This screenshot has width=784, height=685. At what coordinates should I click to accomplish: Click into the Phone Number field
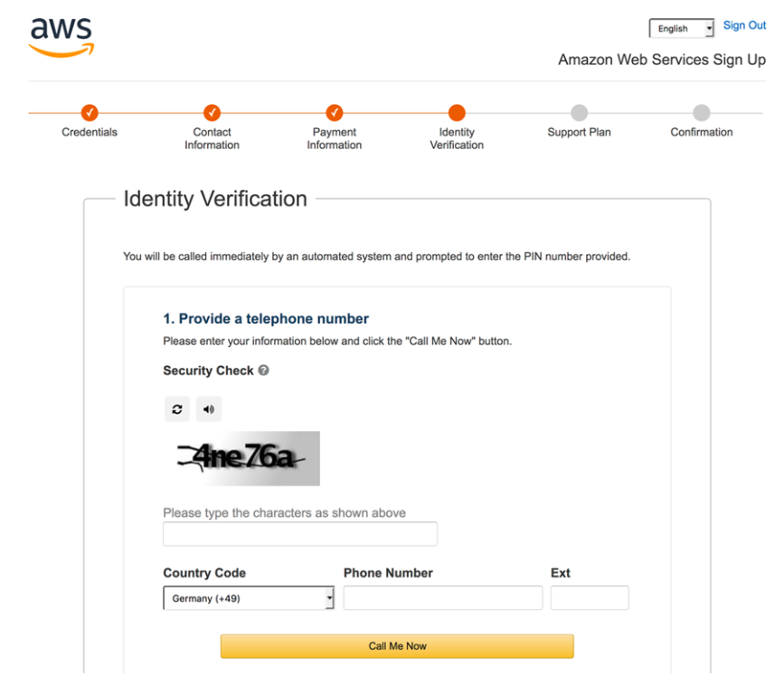(443, 598)
